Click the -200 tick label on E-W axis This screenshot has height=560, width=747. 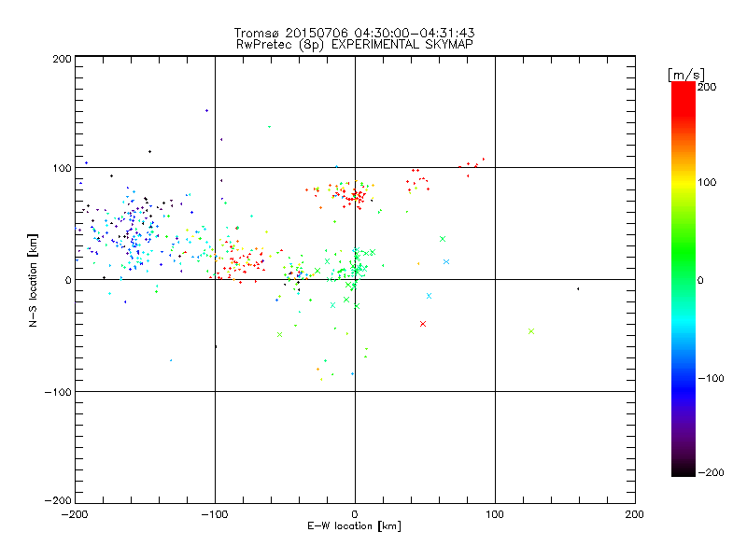tap(76, 514)
